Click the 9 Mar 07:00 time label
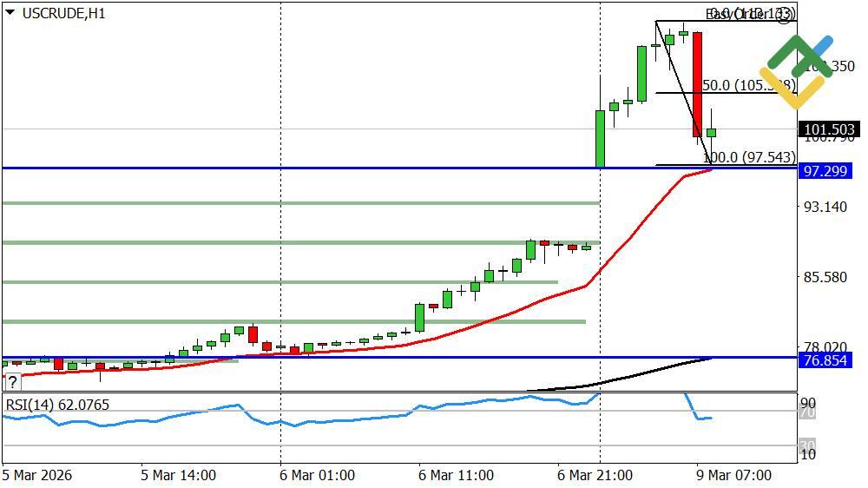Viewport: 868px width, 488px height. (733, 475)
